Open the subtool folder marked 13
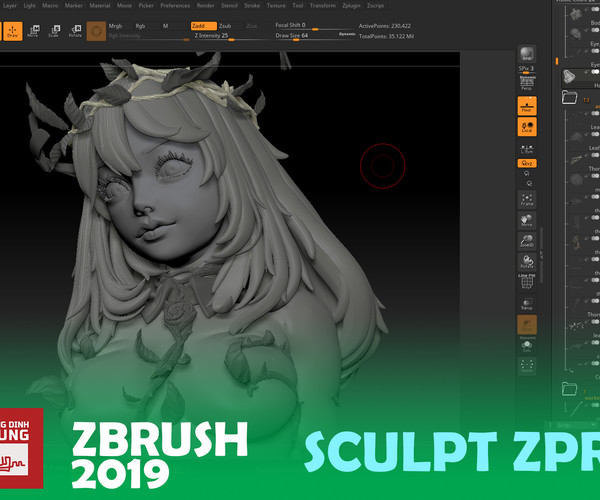Screen dimensions: 600x500 [569, 98]
